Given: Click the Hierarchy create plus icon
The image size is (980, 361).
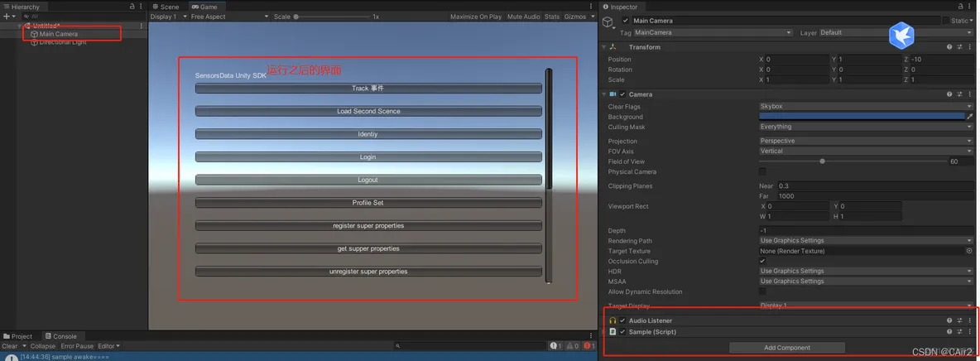Looking at the screenshot, I should coord(7,17).
